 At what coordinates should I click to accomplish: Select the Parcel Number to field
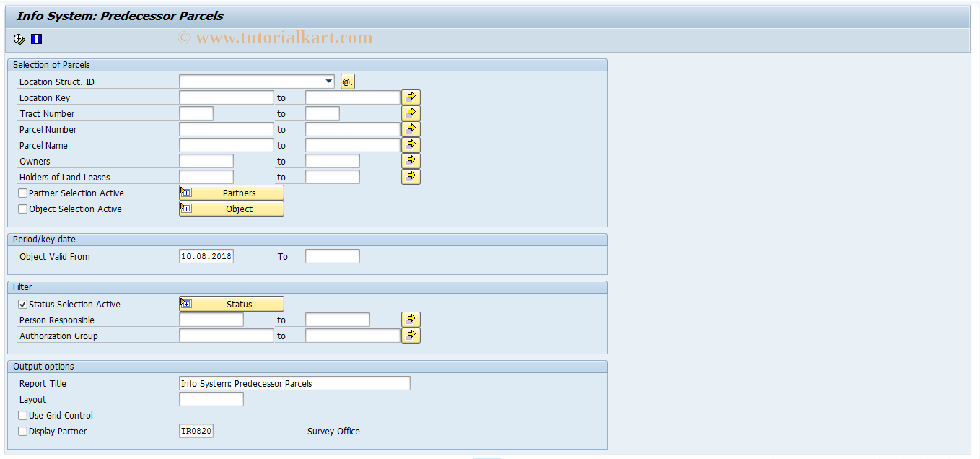(x=353, y=129)
